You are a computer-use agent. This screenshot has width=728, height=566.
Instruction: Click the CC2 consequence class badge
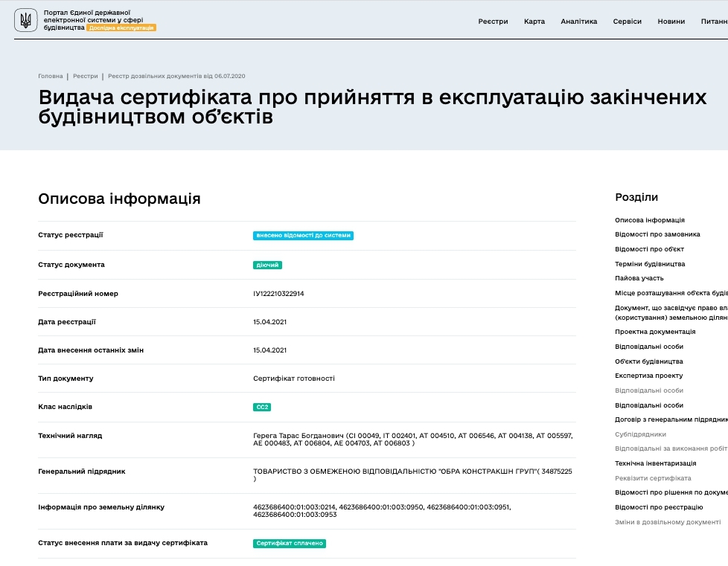click(x=262, y=408)
